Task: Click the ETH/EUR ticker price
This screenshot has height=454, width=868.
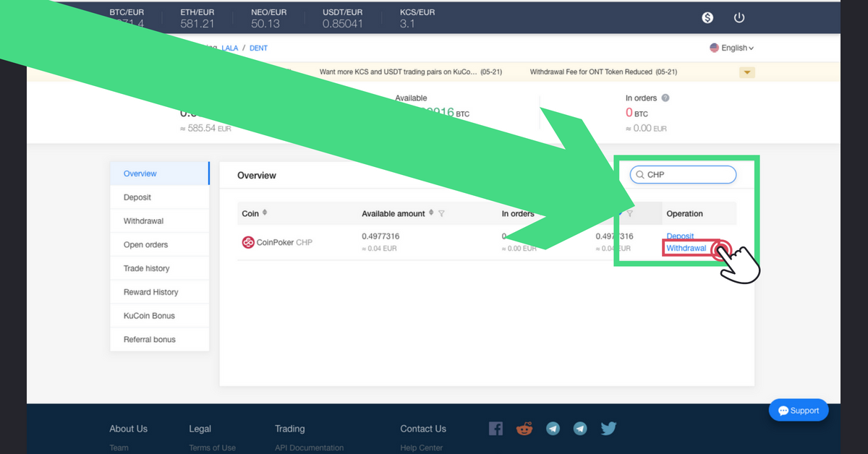Action: pos(197,24)
